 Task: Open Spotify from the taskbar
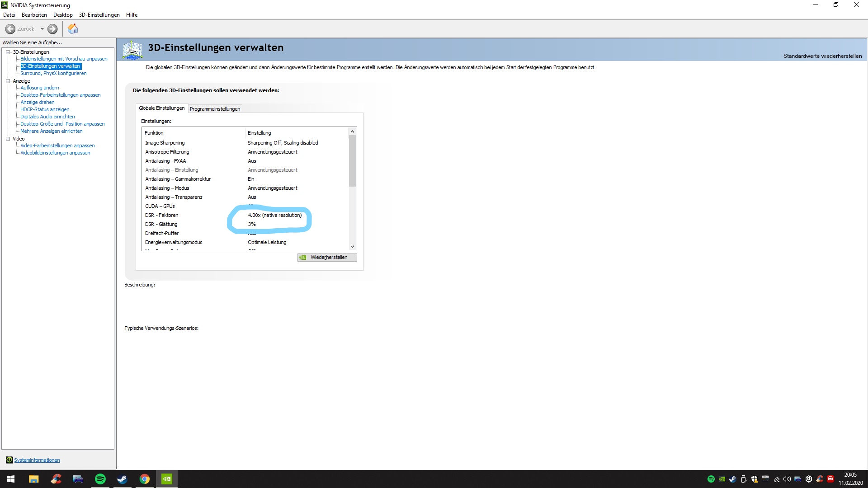click(x=100, y=479)
